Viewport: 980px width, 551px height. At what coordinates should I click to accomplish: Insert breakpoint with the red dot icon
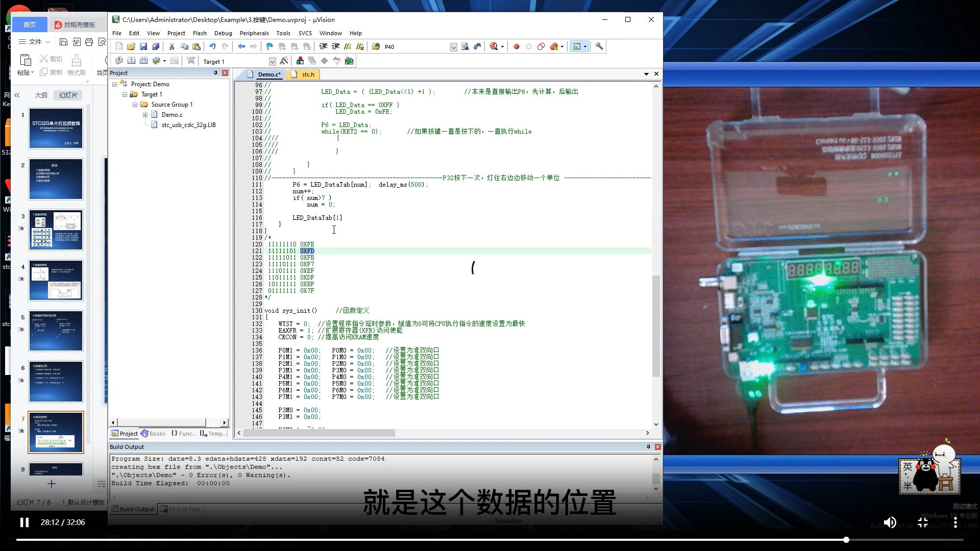tap(516, 46)
